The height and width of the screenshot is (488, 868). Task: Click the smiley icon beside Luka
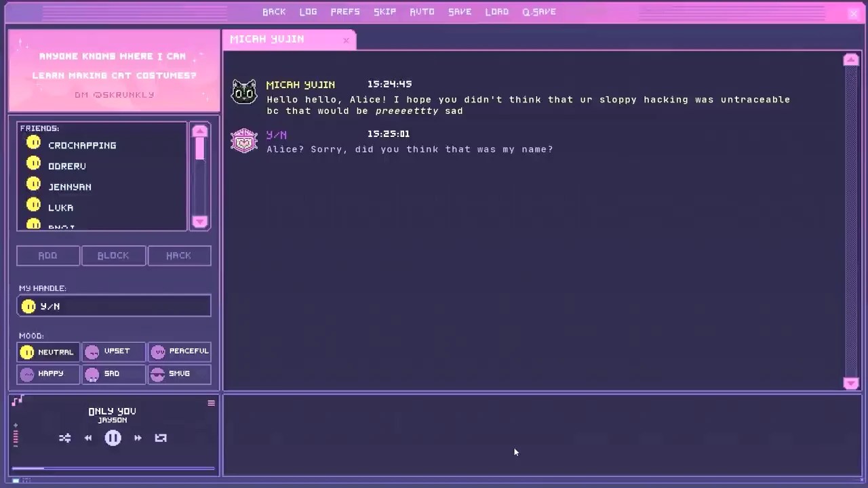click(33, 205)
